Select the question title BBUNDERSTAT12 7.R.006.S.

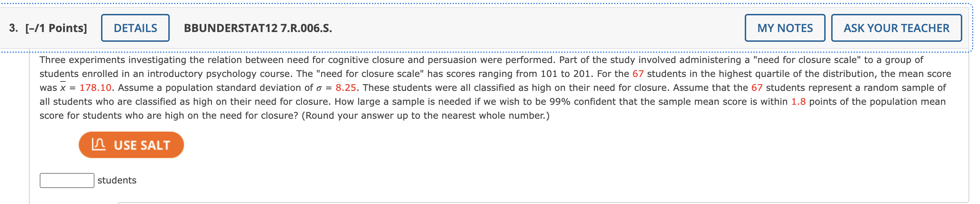257,28
